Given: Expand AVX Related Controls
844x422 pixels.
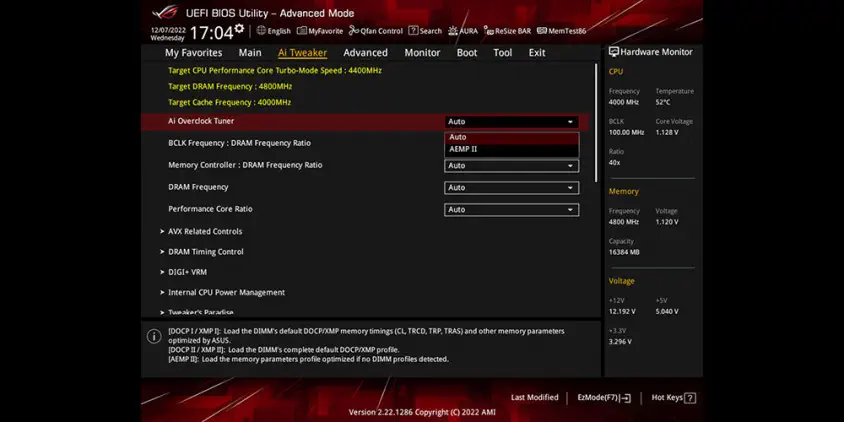Looking at the screenshot, I should click(x=205, y=231).
